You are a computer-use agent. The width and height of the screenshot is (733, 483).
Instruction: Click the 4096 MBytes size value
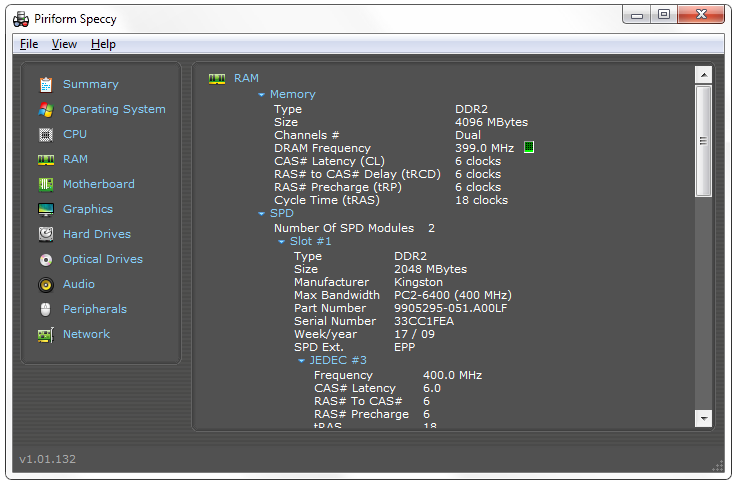(x=491, y=122)
